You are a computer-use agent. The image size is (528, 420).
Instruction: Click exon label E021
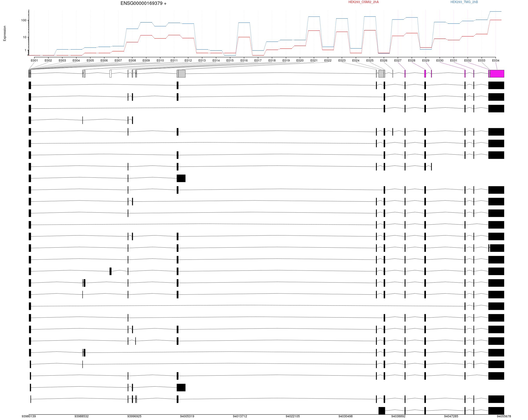(x=314, y=60)
